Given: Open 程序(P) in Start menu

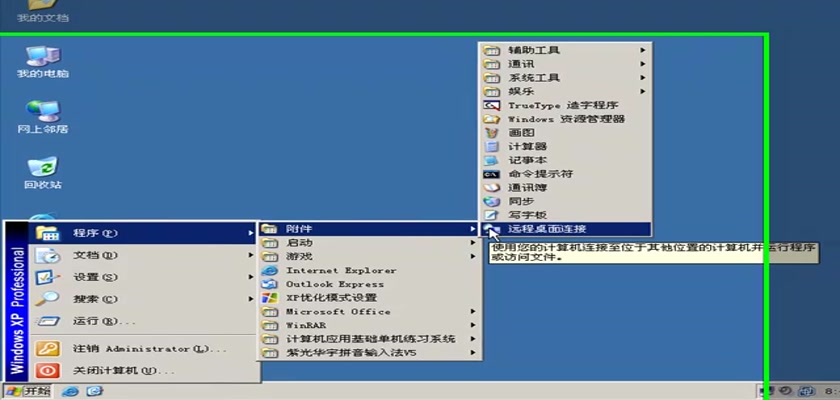Looking at the screenshot, I should point(142,233).
